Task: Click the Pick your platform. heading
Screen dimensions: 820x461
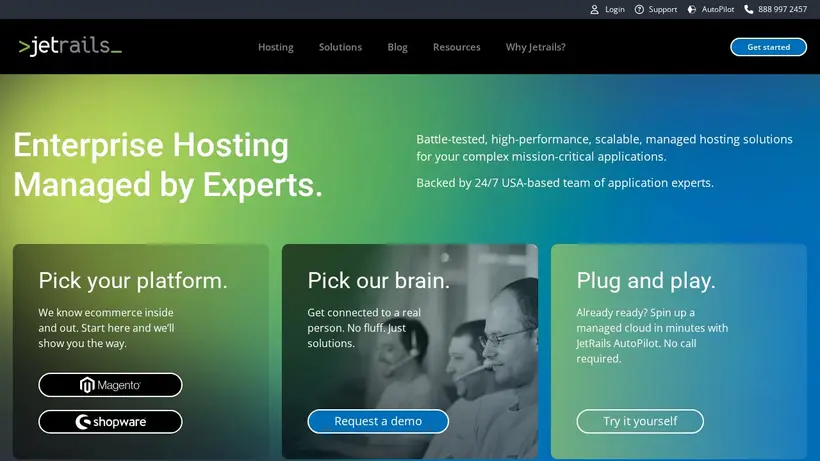Action: coord(133,281)
